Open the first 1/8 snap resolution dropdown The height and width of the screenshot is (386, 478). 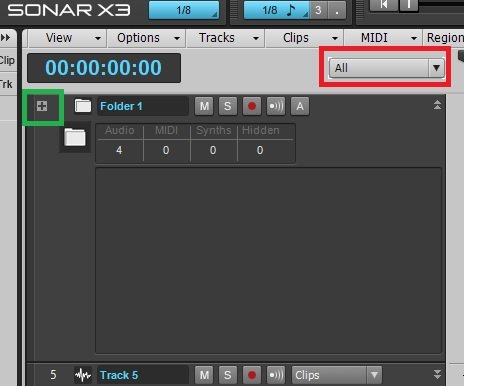point(184,10)
